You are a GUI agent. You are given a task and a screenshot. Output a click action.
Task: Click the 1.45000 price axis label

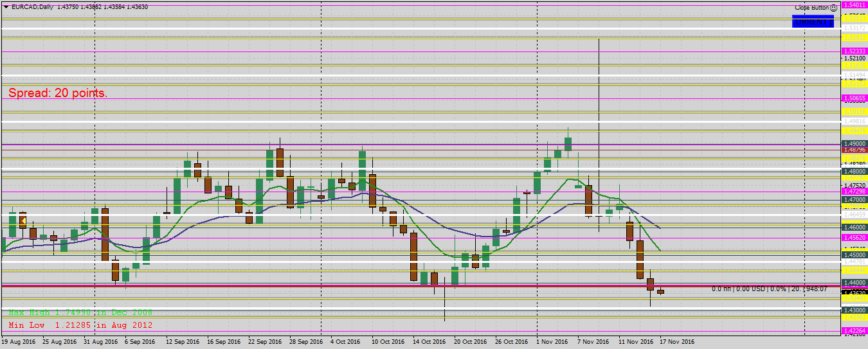tap(854, 255)
